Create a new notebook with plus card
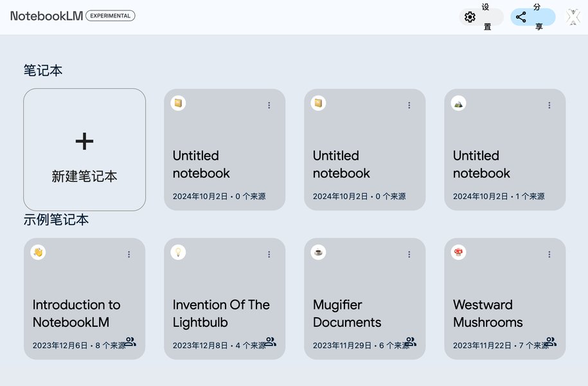 (84, 149)
